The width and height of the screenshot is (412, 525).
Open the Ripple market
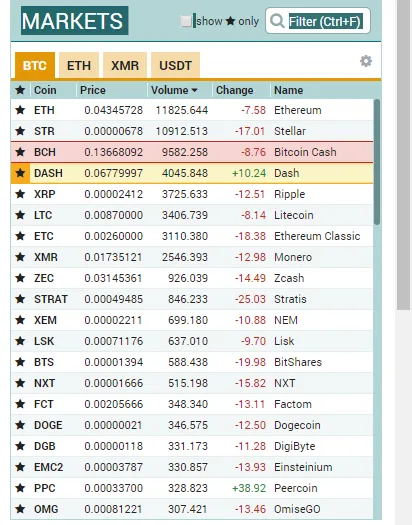[x=192, y=194]
